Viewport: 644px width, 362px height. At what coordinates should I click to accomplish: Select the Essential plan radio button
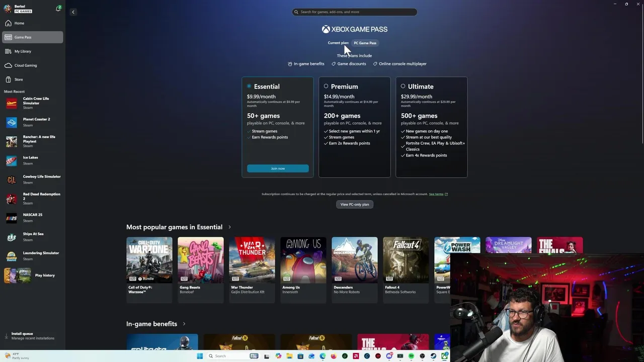coord(249,86)
